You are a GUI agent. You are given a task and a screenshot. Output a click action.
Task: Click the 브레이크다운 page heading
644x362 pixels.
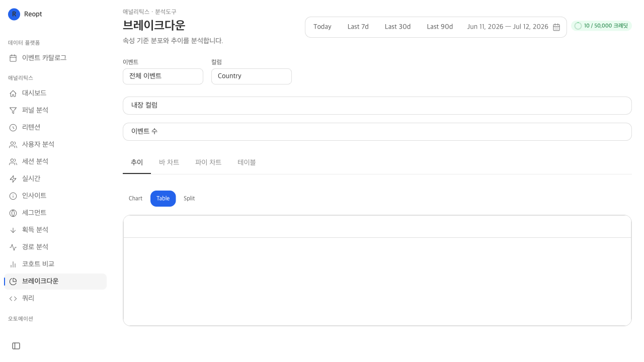pos(154,25)
